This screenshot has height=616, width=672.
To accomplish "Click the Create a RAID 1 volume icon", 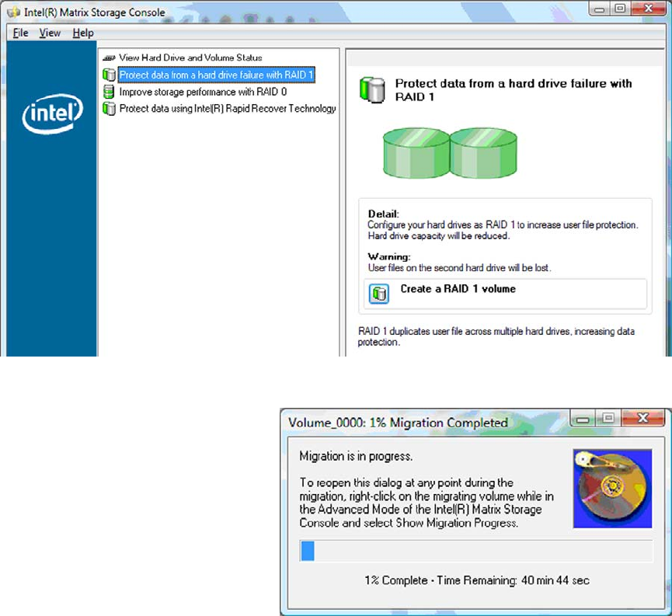I will pos(379,294).
